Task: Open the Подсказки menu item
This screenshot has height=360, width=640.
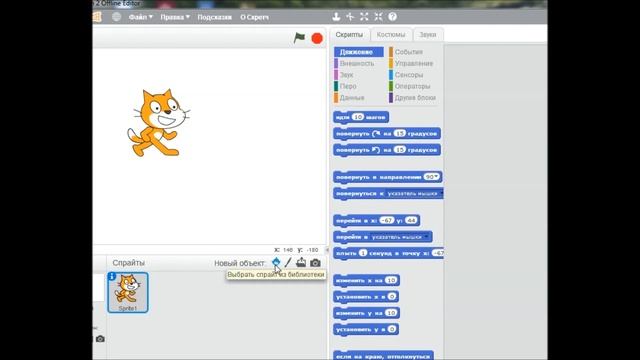Action: (x=215, y=17)
